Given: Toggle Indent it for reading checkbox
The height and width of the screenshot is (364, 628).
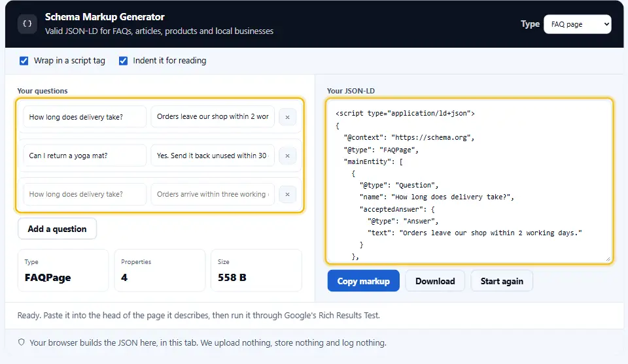Looking at the screenshot, I should (123, 61).
